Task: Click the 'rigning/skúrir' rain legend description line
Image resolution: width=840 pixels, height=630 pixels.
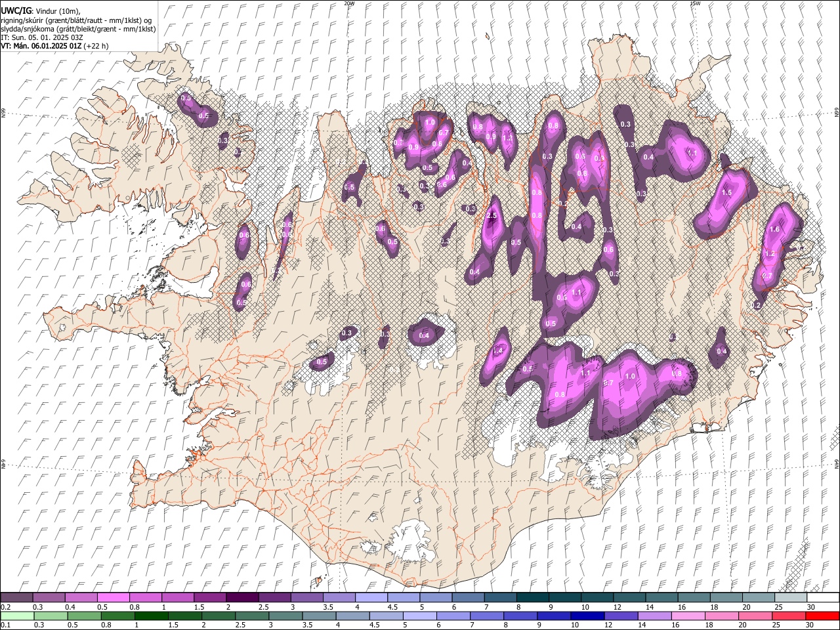Action: tap(76, 20)
